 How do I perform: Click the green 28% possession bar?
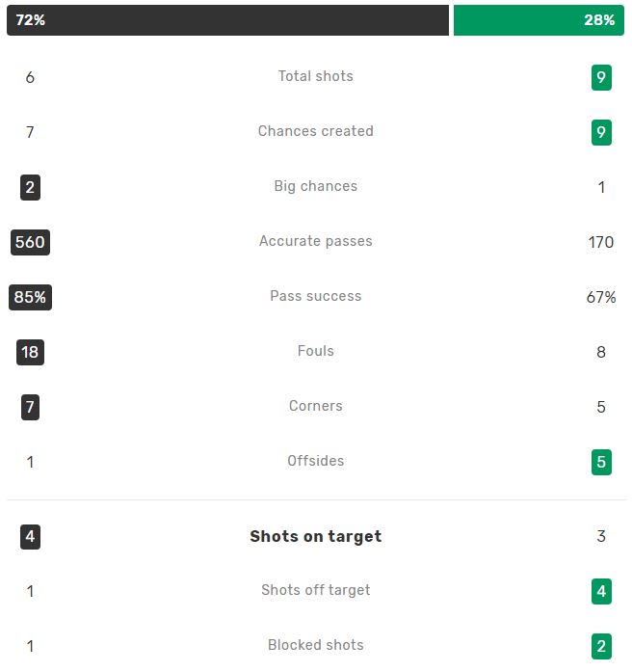pos(539,20)
